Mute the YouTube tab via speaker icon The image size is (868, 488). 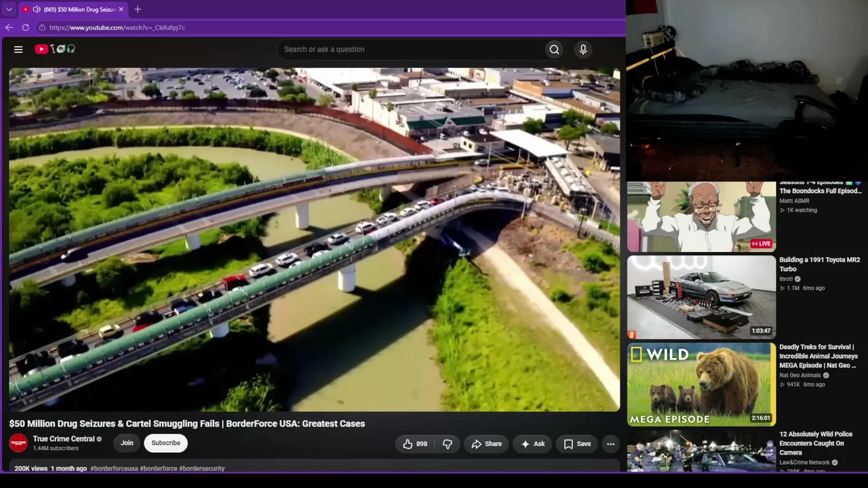(36, 9)
